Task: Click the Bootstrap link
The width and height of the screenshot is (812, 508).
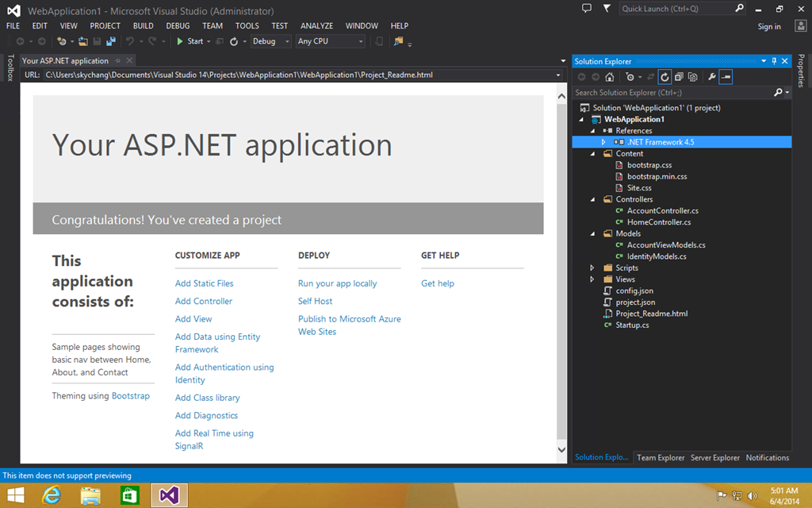Action: click(x=131, y=396)
